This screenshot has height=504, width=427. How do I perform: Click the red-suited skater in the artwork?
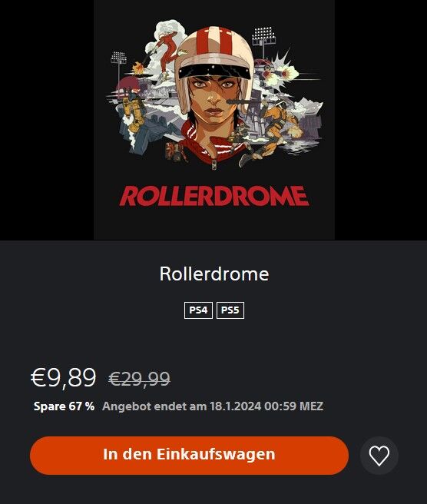click(x=167, y=51)
